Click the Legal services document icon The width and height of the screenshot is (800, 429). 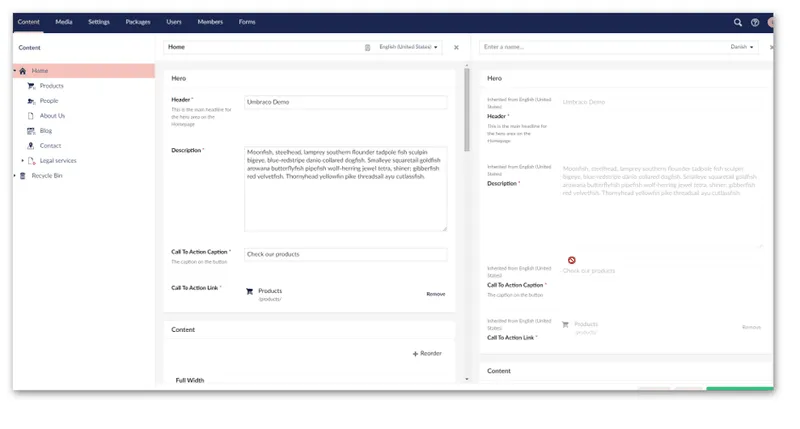click(x=31, y=161)
